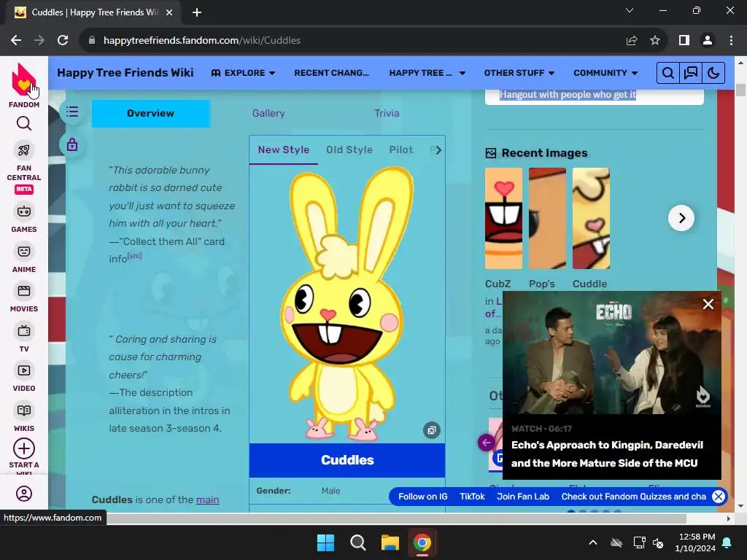Click the vertical page scrollbar thumb
The image size is (747, 560).
pyautogui.click(x=740, y=90)
